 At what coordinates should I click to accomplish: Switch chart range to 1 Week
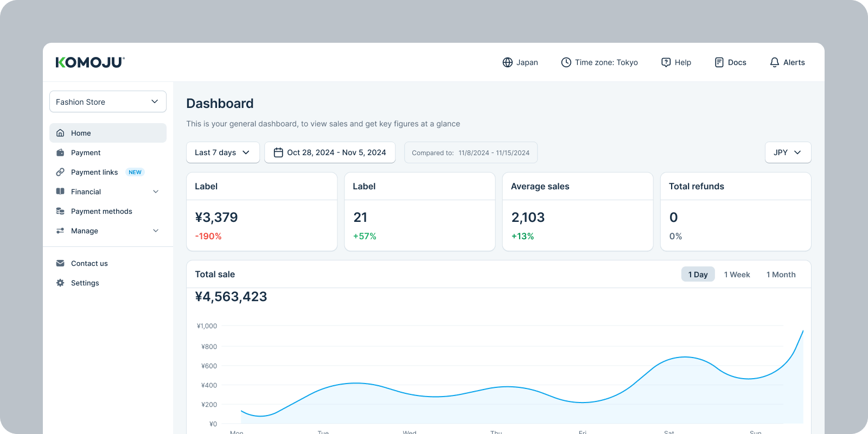click(737, 275)
